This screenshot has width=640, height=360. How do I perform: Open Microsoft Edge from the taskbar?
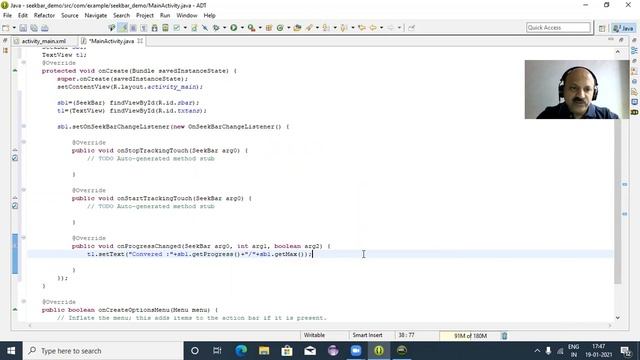click(241, 351)
